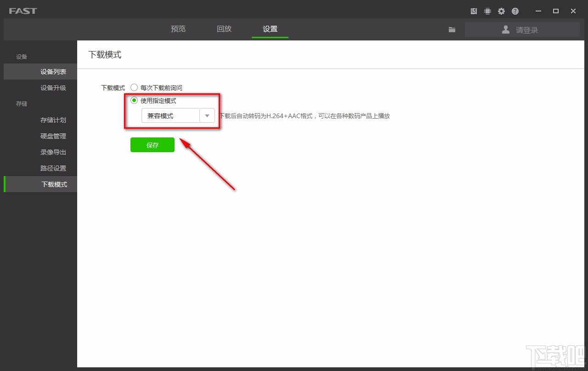Click the FAST logo
588x371 pixels.
click(x=23, y=11)
